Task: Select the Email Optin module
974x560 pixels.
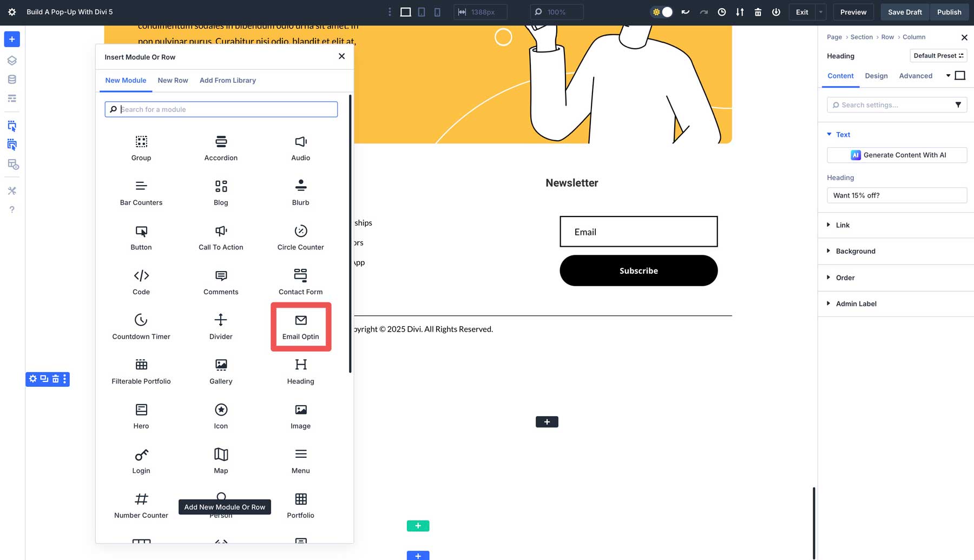Action: coord(300,326)
